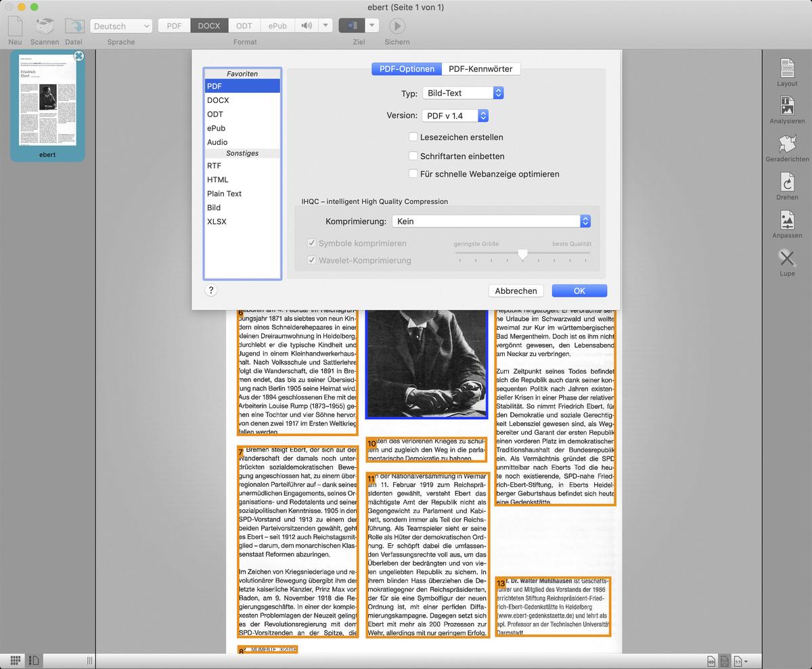This screenshot has height=669, width=812.
Task: Toggle Wavelet-Komprimierung checkbox
Action: pyautogui.click(x=311, y=260)
